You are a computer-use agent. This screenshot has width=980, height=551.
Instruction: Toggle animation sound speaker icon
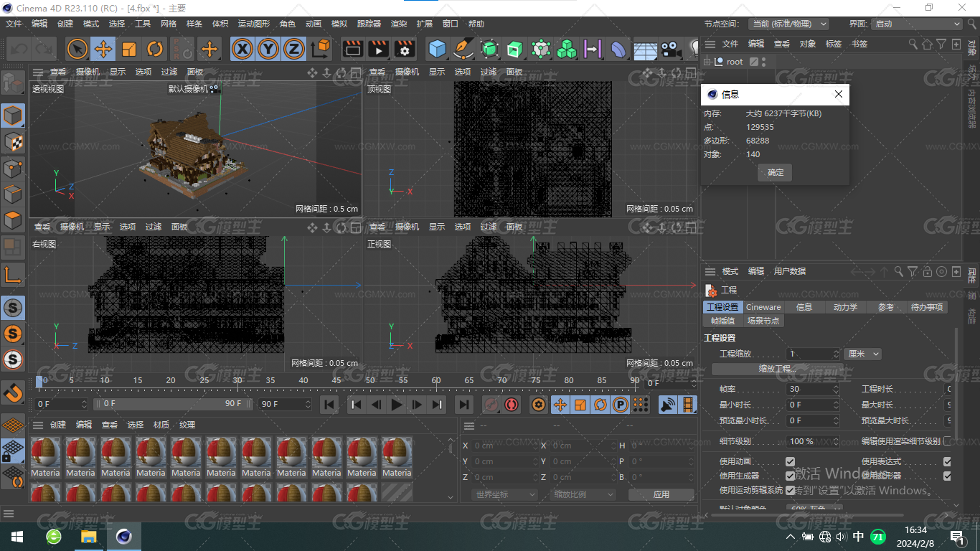pos(668,405)
